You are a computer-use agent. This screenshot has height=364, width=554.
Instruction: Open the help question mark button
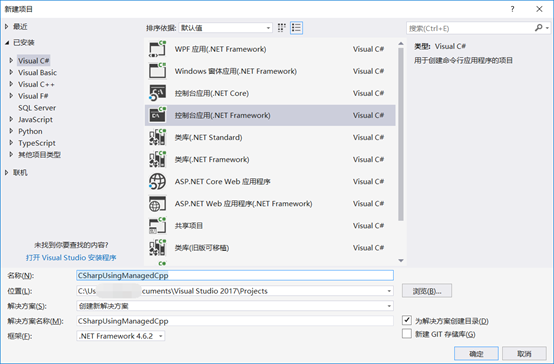512,9
